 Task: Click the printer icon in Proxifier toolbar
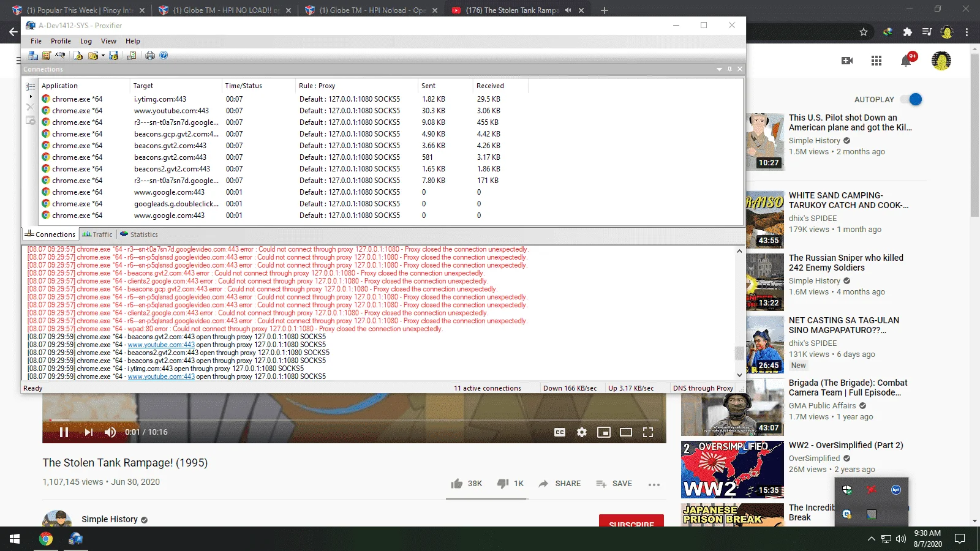[150, 56]
